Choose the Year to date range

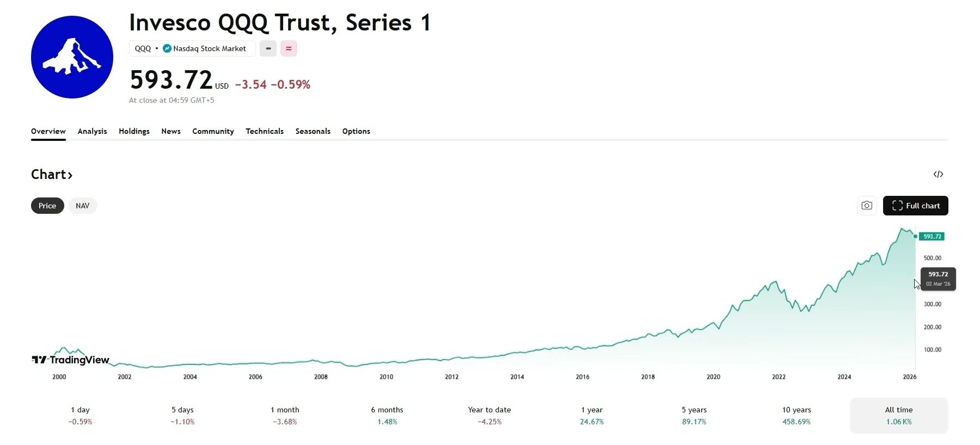click(x=489, y=416)
